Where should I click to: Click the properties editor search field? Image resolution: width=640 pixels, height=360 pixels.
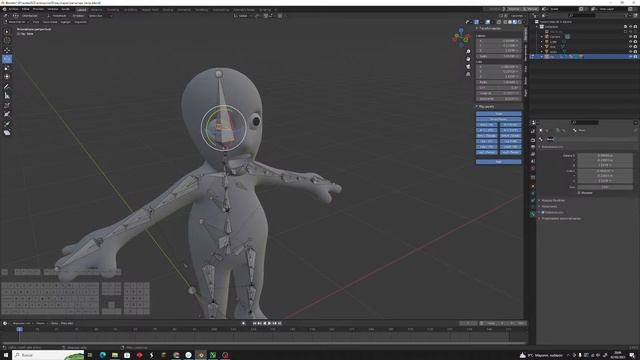586,122
